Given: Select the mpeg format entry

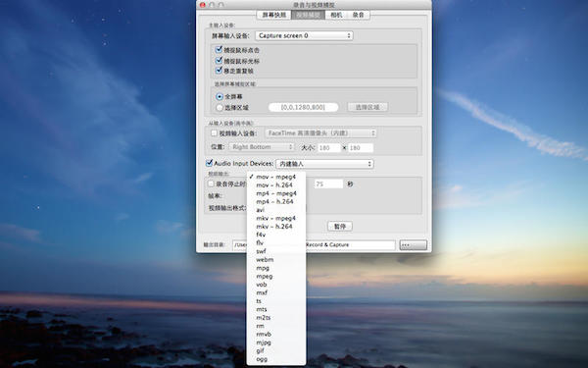Looking at the screenshot, I should point(276,276).
